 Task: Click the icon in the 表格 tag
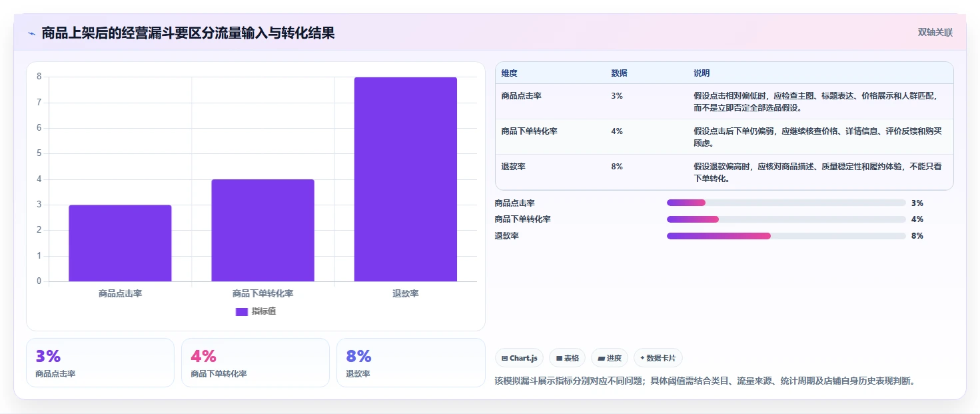click(x=560, y=358)
